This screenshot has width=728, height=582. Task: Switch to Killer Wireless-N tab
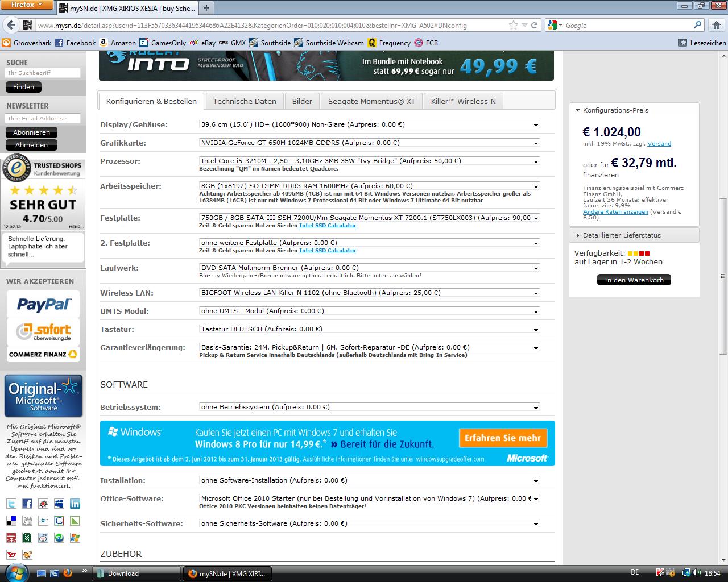464,101
